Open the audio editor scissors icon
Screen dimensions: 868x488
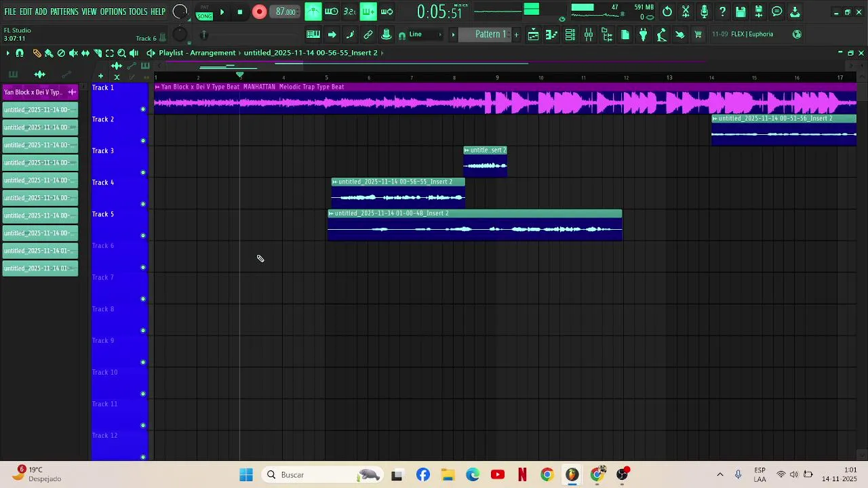pyautogui.click(x=686, y=12)
